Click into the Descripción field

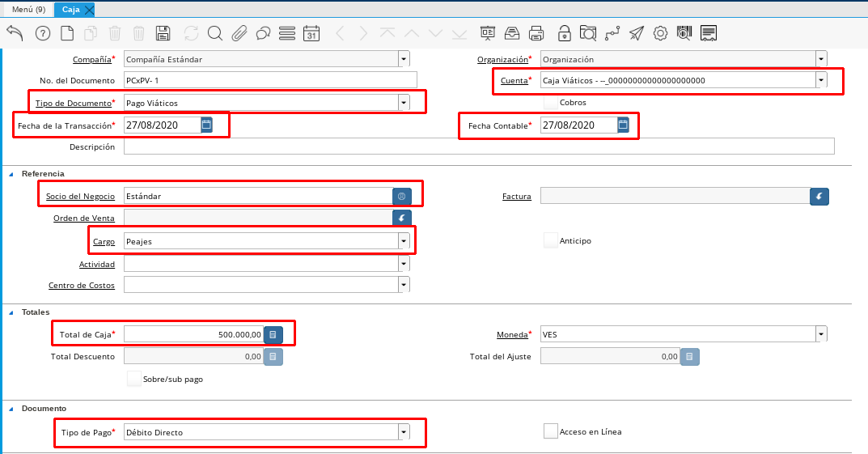[479, 146]
